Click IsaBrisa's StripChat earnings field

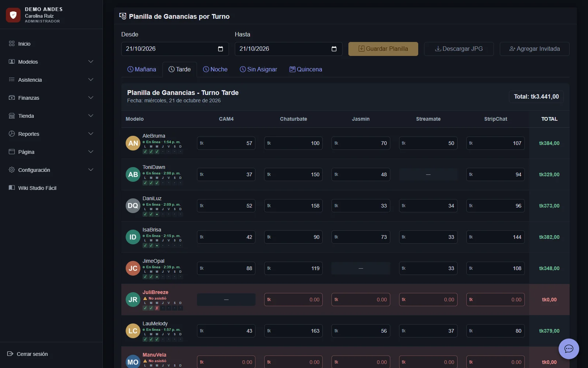point(495,237)
